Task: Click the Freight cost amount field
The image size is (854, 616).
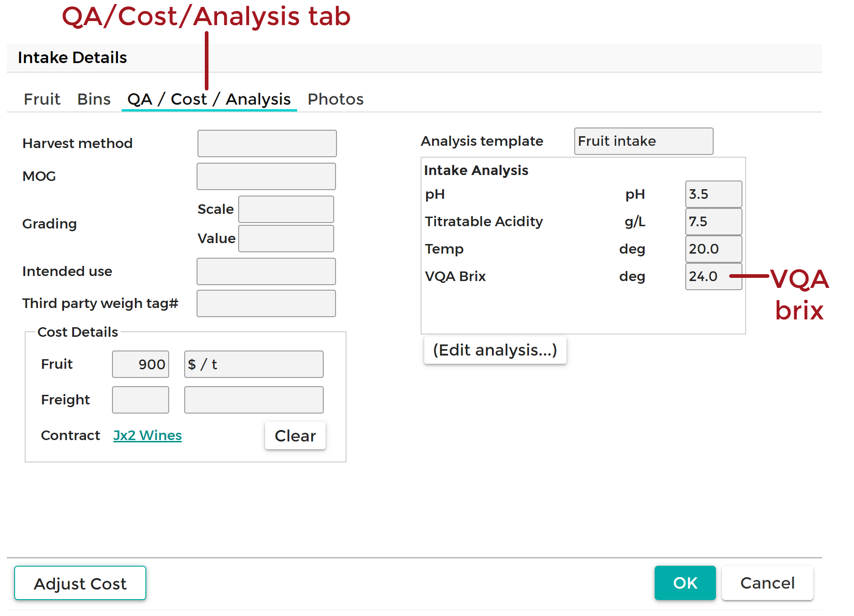Action: (140, 400)
